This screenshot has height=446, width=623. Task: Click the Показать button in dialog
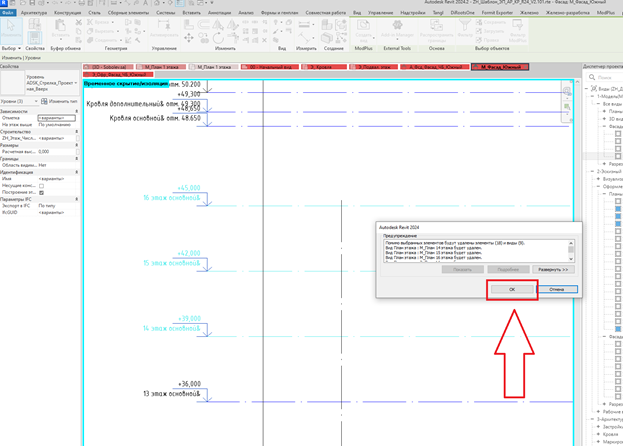[x=462, y=270]
